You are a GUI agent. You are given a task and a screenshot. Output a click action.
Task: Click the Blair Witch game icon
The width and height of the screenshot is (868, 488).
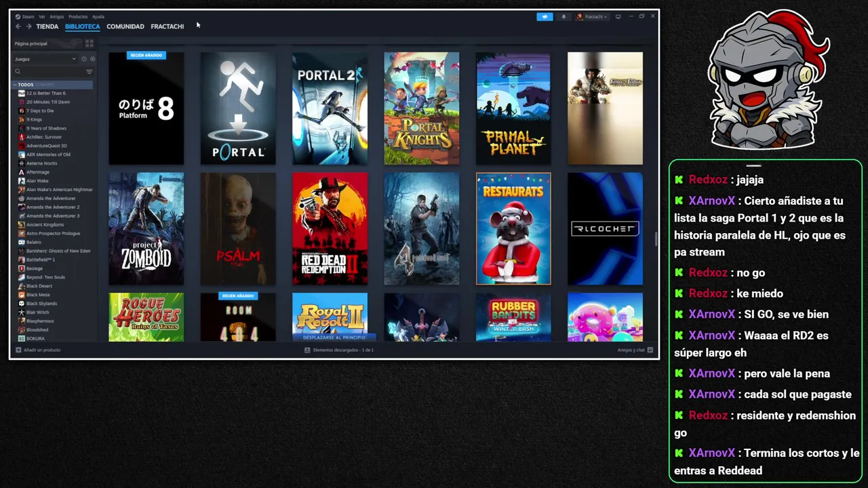coord(22,312)
